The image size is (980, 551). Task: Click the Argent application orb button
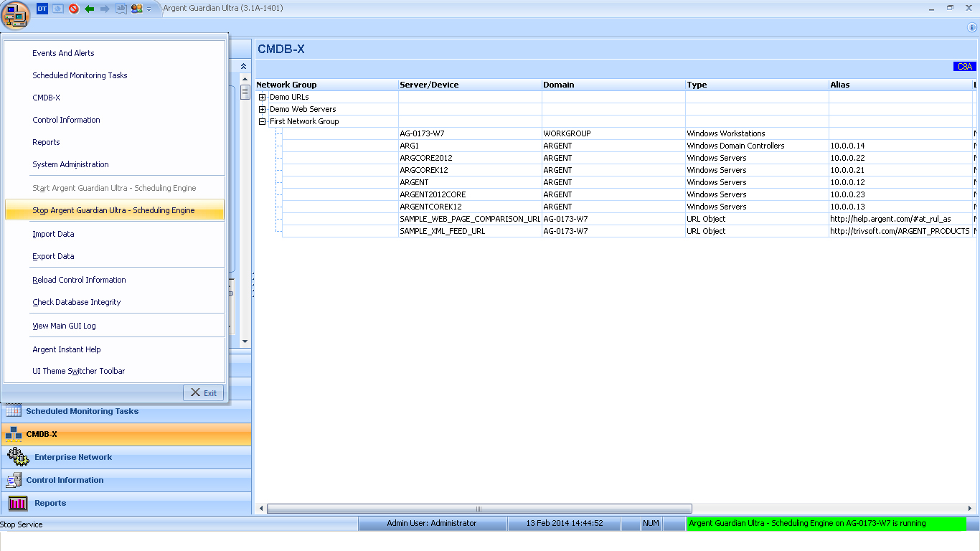15,14
